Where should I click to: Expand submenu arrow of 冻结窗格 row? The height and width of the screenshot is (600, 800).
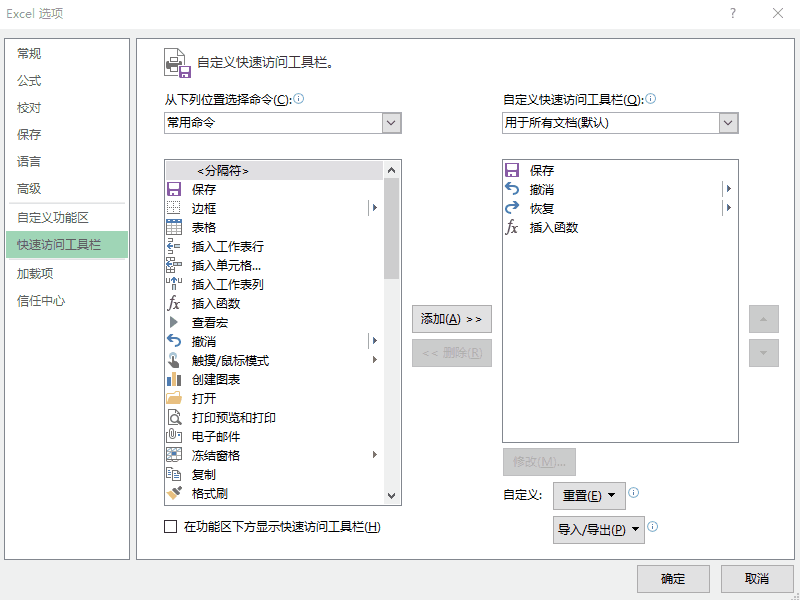click(x=375, y=455)
